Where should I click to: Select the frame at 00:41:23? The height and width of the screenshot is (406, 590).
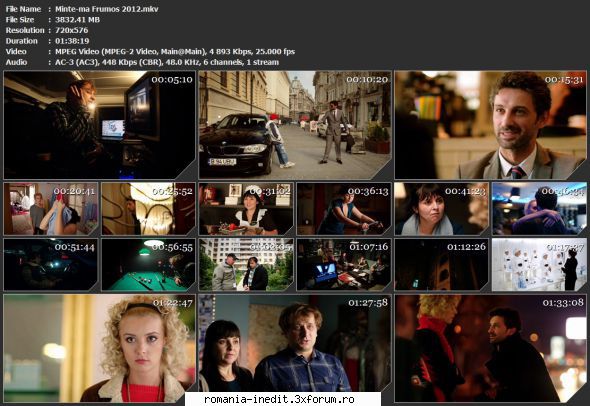[x=442, y=209]
